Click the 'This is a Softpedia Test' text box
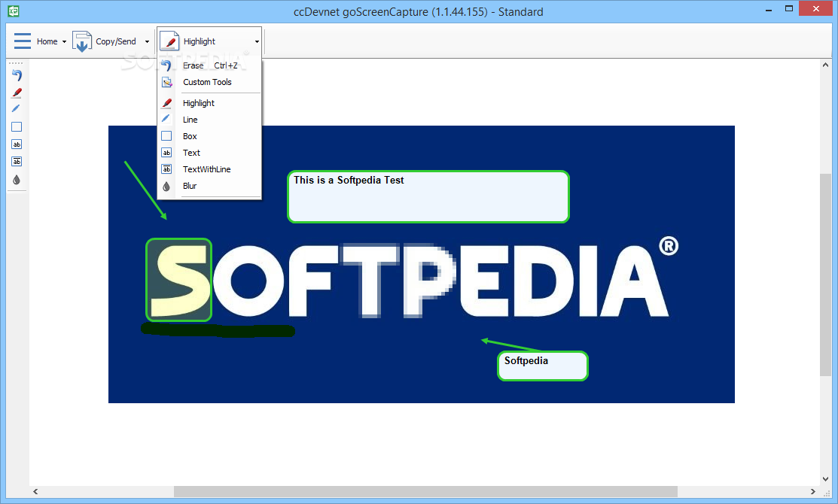The width and height of the screenshot is (838, 504). pyautogui.click(x=428, y=196)
